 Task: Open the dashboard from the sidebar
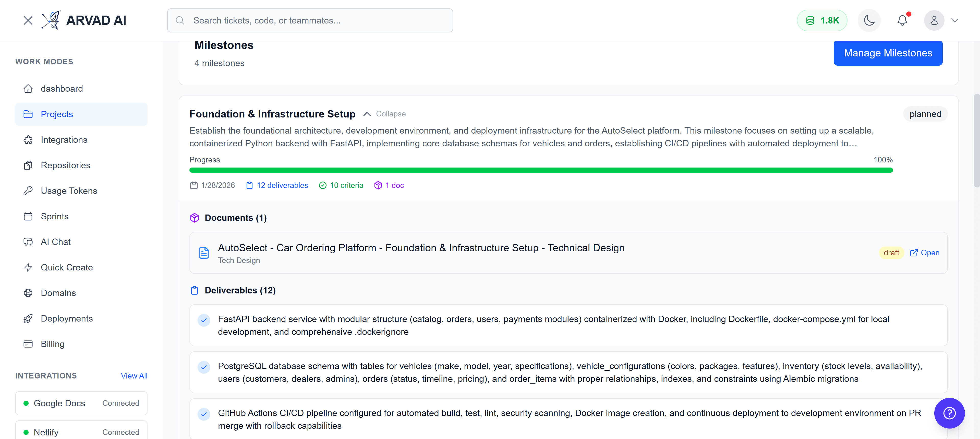click(62, 88)
